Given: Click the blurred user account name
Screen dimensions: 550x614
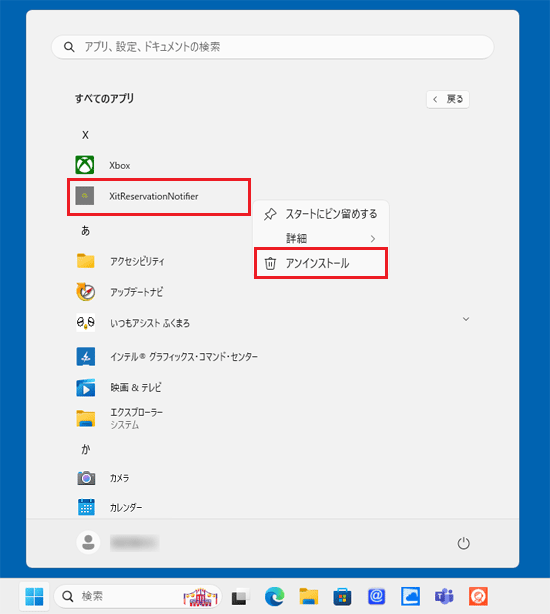Looking at the screenshot, I should tap(134, 542).
